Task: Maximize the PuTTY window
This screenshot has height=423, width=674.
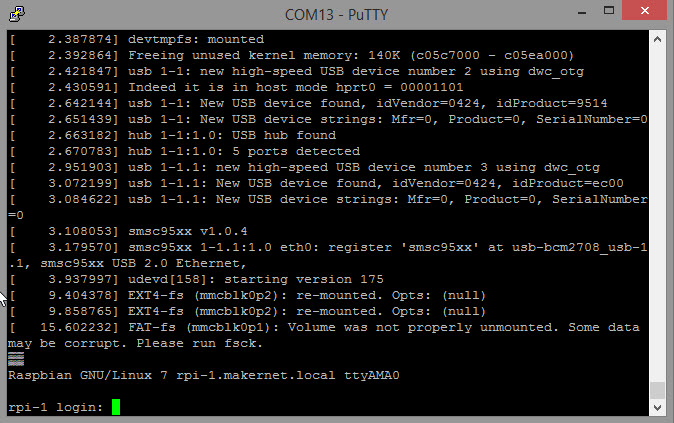Action: [x=609, y=11]
